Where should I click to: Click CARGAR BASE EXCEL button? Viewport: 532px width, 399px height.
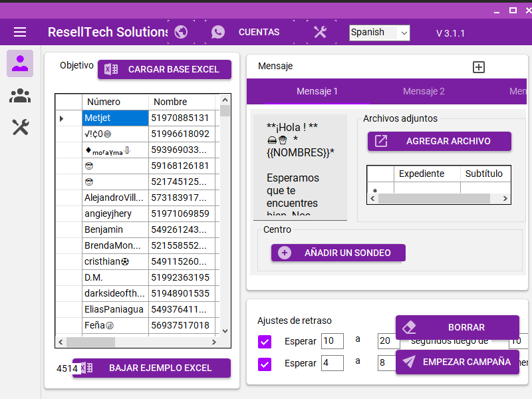[x=164, y=69]
